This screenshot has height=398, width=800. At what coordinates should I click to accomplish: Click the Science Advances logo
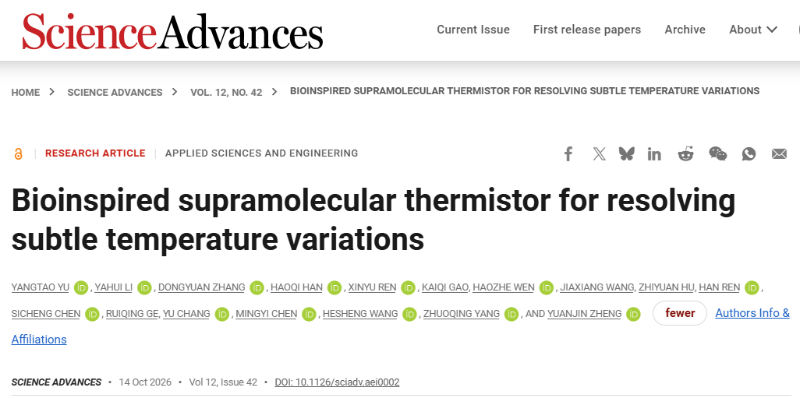tap(172, 31)
